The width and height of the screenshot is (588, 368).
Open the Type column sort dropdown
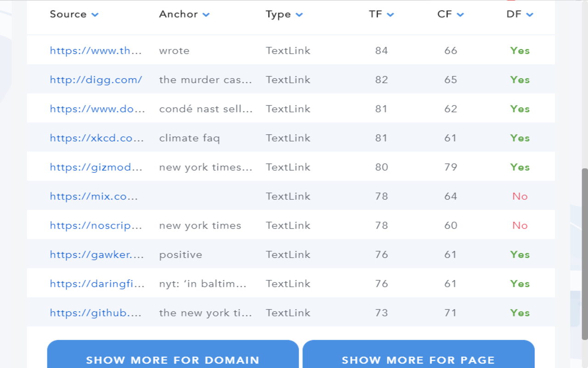(x=299, y=14)
